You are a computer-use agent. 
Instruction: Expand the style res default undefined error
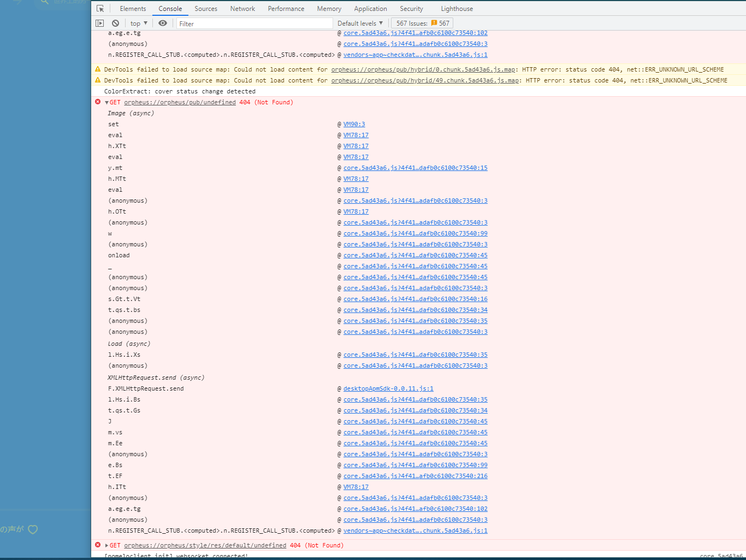(106, 545)
